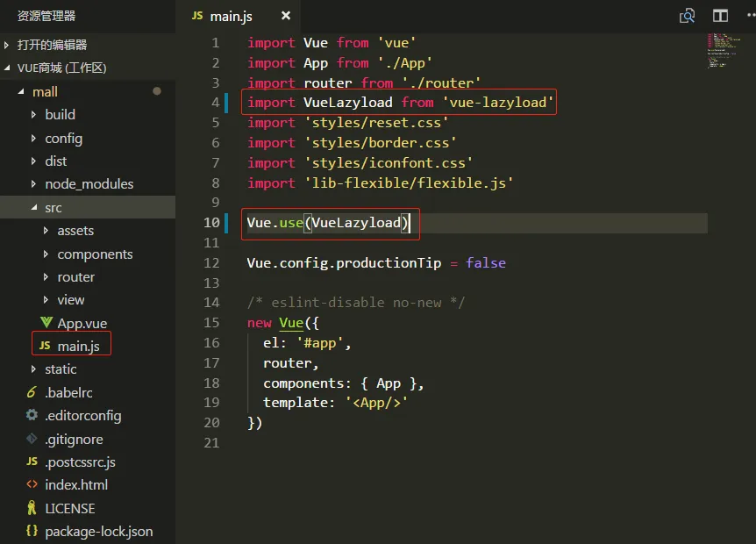
Task: Click the gear icon next to .editorconfig
Action: [x=32, y=415]
